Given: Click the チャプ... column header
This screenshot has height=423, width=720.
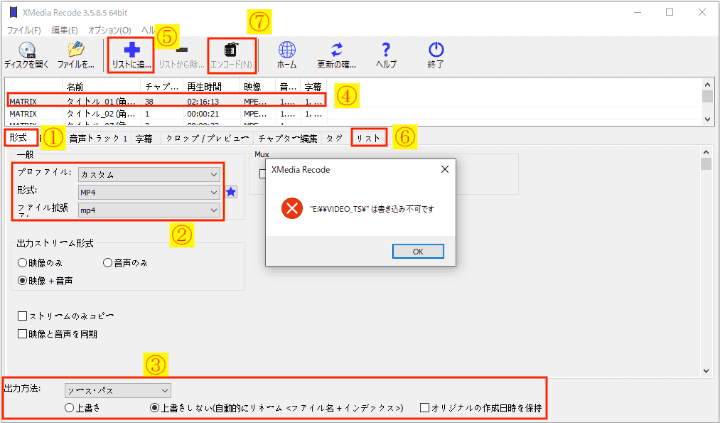Looking at the screenshot, I should click(x=162, y=86).
